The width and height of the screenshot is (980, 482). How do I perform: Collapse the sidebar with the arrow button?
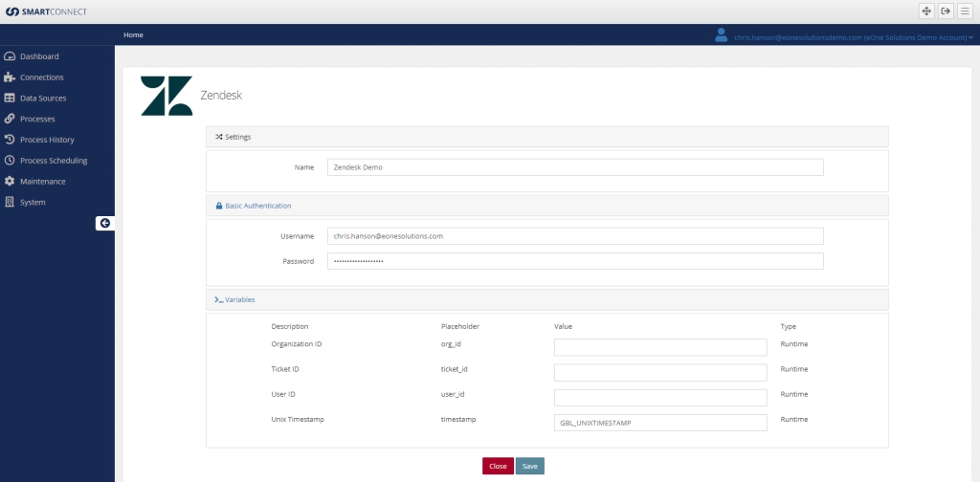(105, 223)
